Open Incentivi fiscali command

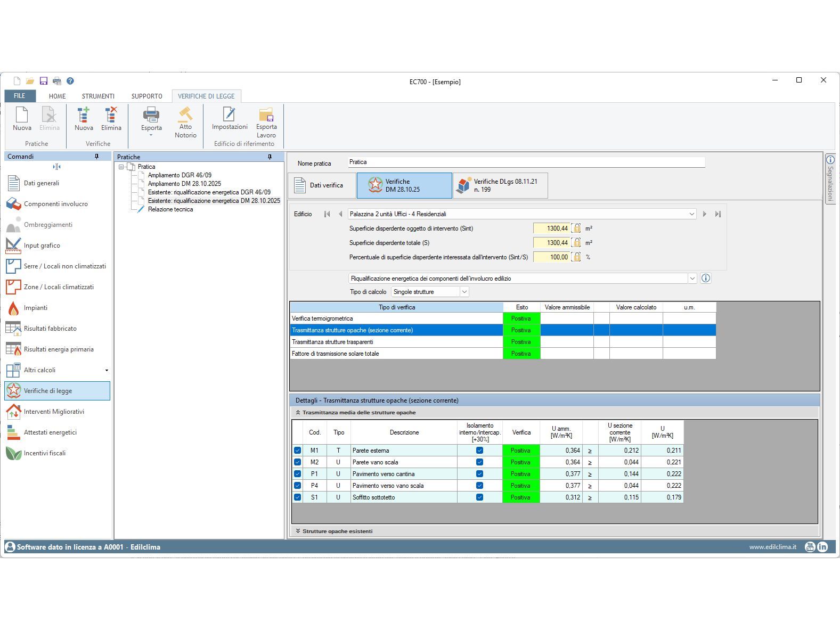point(57,453)
